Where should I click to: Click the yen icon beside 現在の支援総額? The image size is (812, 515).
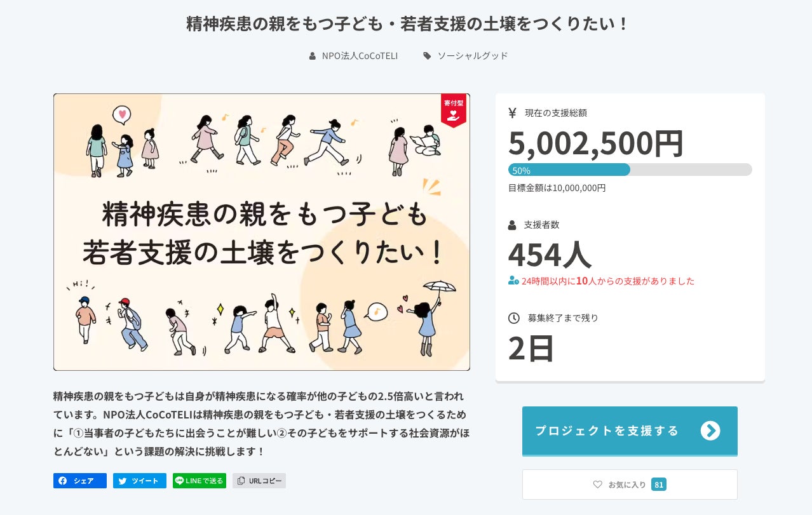tap(513, 113)
